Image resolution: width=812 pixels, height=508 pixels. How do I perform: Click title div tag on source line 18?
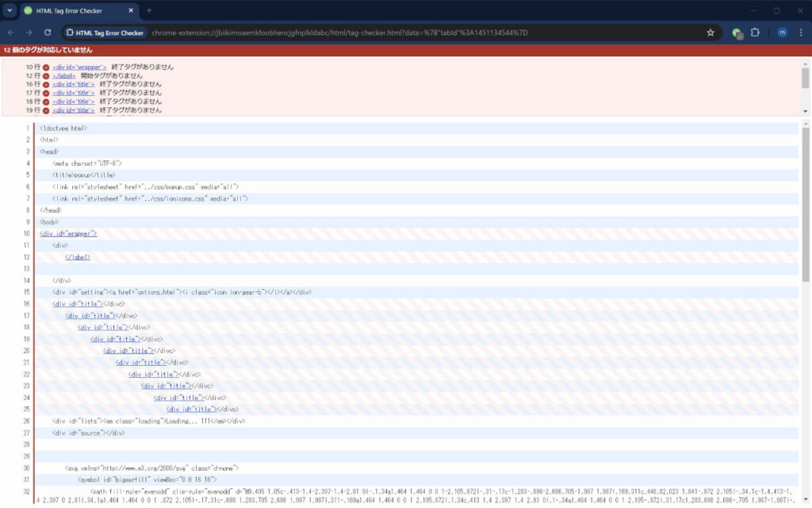click(103, 328)
